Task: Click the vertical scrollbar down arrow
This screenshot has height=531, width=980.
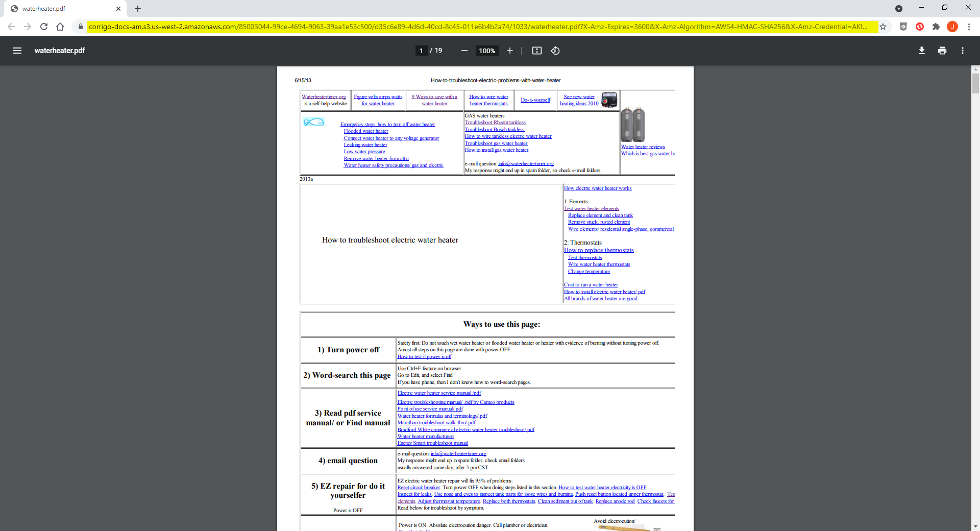Action: coord(975,526)
